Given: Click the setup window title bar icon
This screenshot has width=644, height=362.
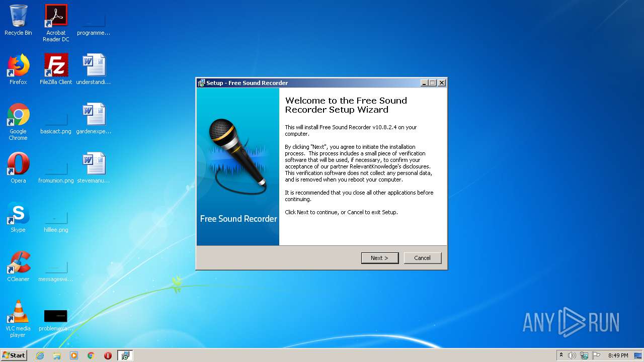Looking at the screenshot, I should pos(201,83).
